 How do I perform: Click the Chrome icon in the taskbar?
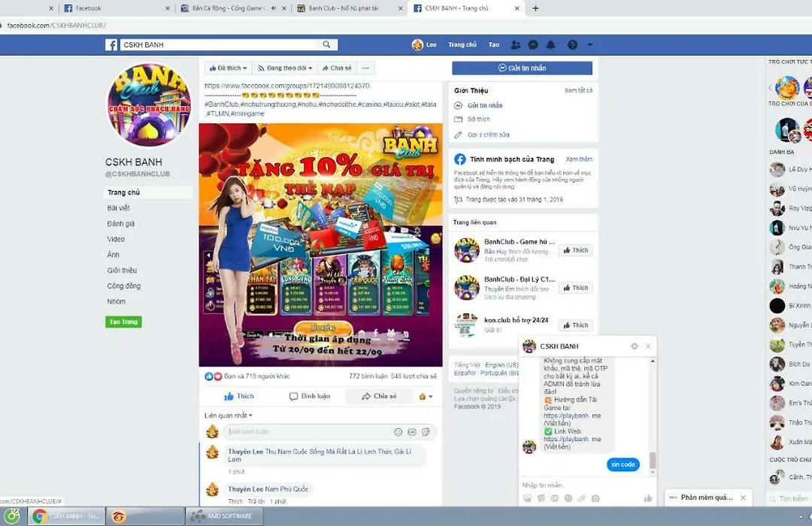pyautogui.click(x=39, y=516)
